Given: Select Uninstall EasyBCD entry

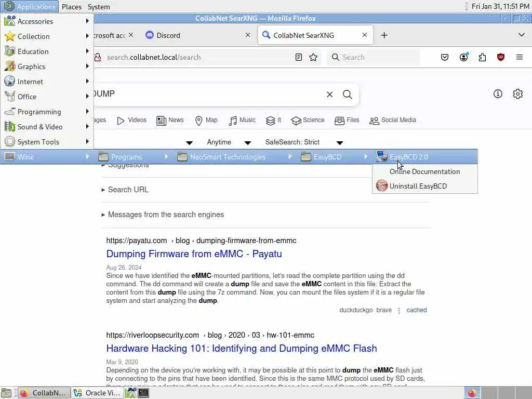Looking at the screenshot, I should click(x=425, y=186).
